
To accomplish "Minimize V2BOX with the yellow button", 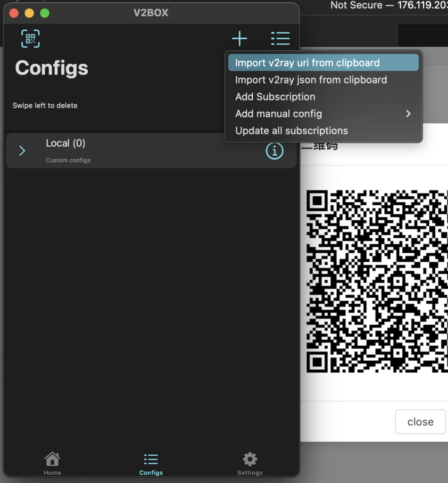I will [29, 13].
